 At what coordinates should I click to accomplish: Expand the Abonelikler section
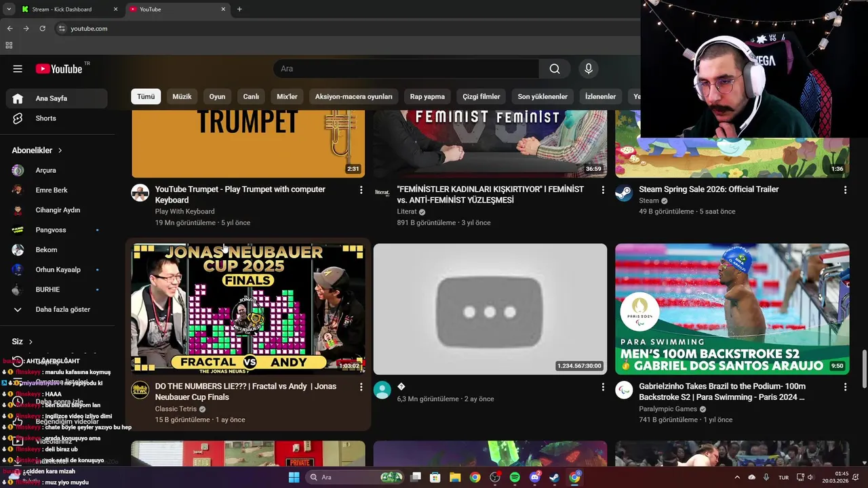coord(37,150)
